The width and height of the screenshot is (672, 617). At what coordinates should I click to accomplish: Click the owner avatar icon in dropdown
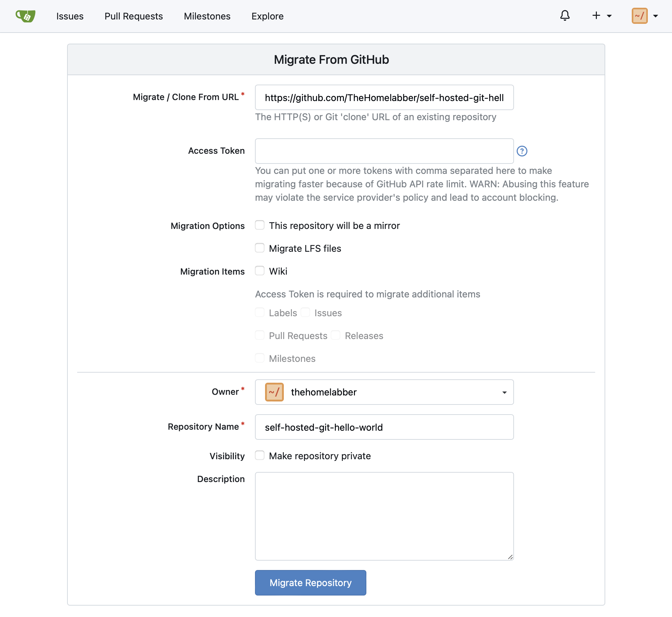coord(273,392)
